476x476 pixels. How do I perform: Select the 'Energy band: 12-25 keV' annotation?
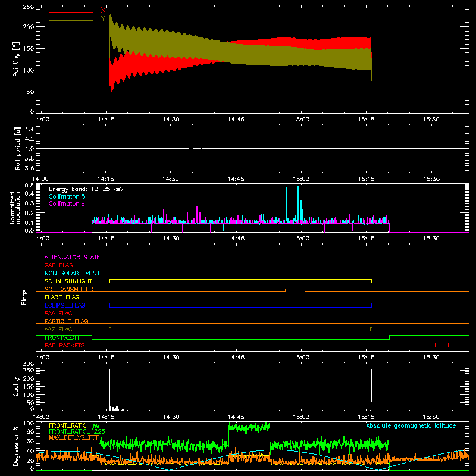(x=86, y=189)
